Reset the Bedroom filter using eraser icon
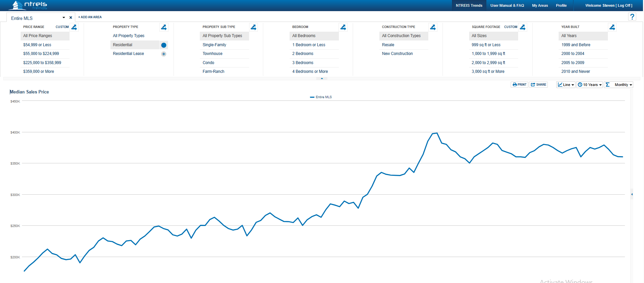 (343, 27)
